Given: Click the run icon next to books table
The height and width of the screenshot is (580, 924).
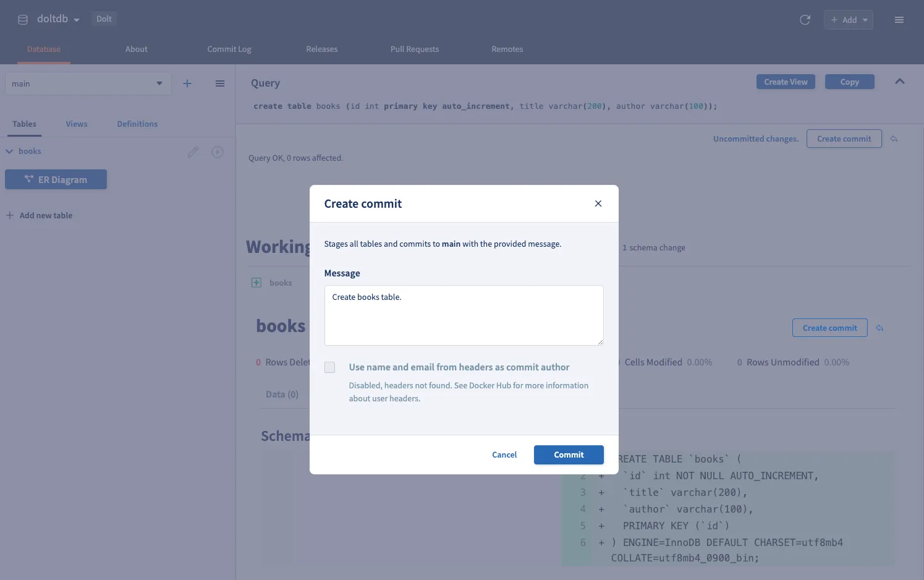Looking at the screenshot, I should click(x=217, y=151).
